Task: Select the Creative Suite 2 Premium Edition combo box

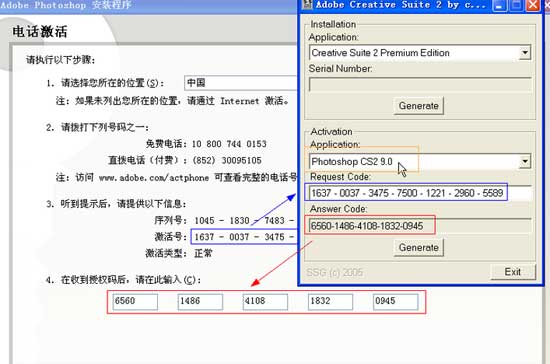Action: [x=420, y=53]
